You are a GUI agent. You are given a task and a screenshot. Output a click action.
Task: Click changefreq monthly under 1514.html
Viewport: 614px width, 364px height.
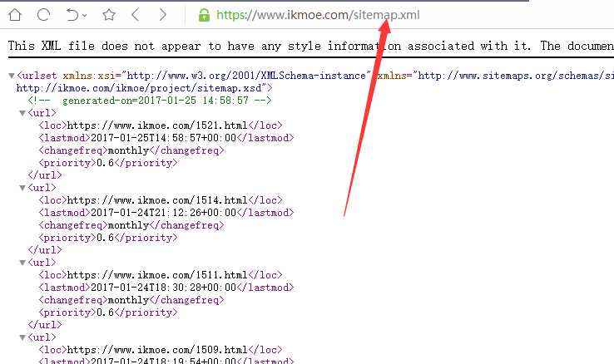tap(128, 225)
